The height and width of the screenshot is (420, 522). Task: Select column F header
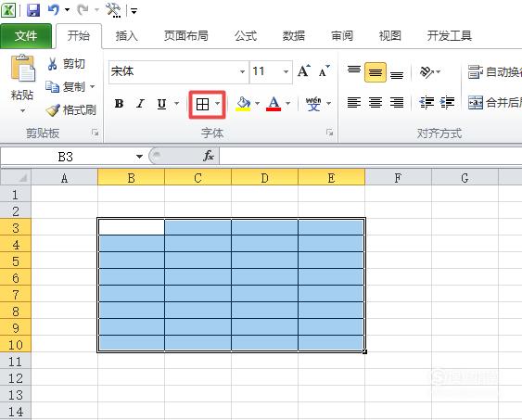398,178
